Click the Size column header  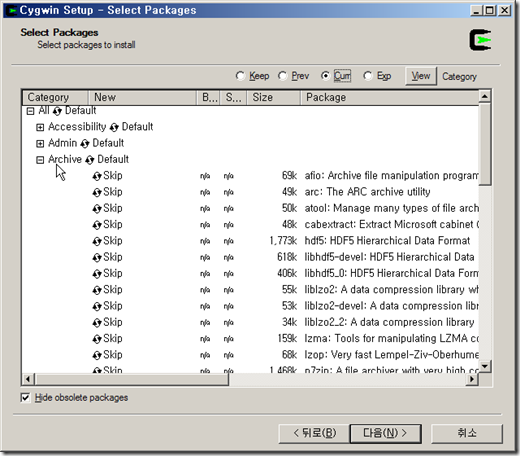coord(274,97)
